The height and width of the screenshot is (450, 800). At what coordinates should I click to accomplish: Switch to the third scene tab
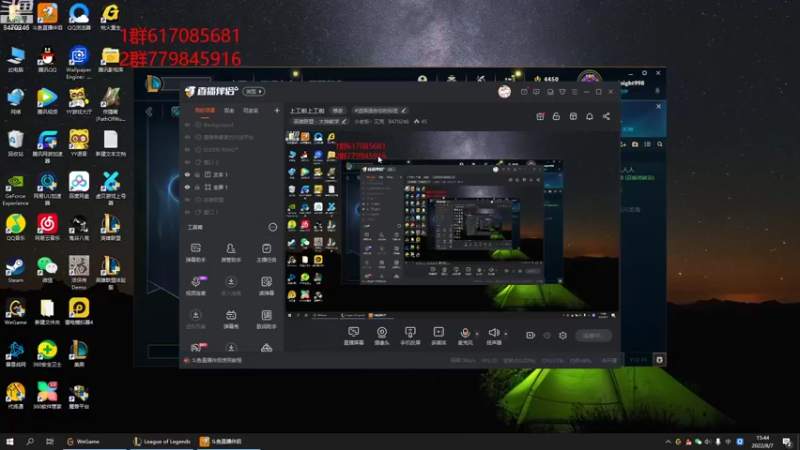[250, 111]
